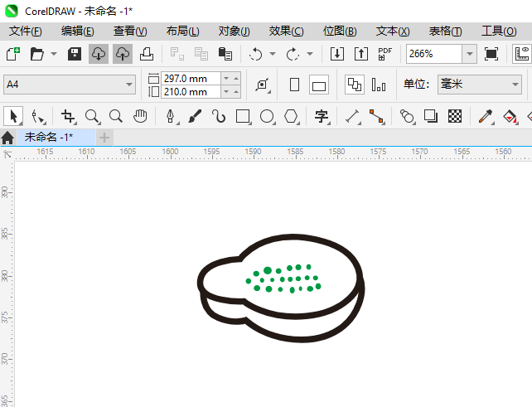Open the 编辑(E) menu
Image resolution: width=532 pixels, height=407 pixels.
tap(77, 31)
